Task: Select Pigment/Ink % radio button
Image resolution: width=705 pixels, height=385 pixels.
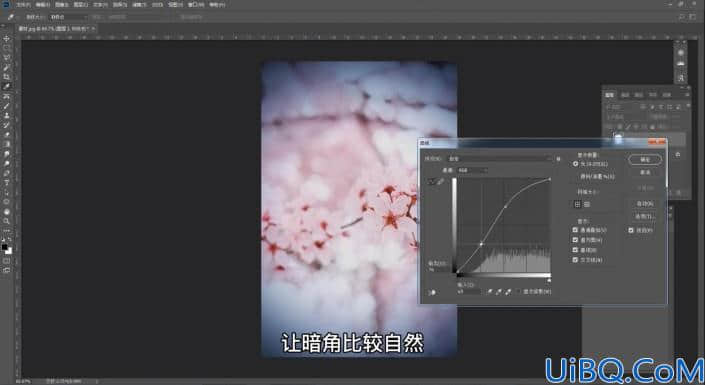Action: (x=576, y=176)
